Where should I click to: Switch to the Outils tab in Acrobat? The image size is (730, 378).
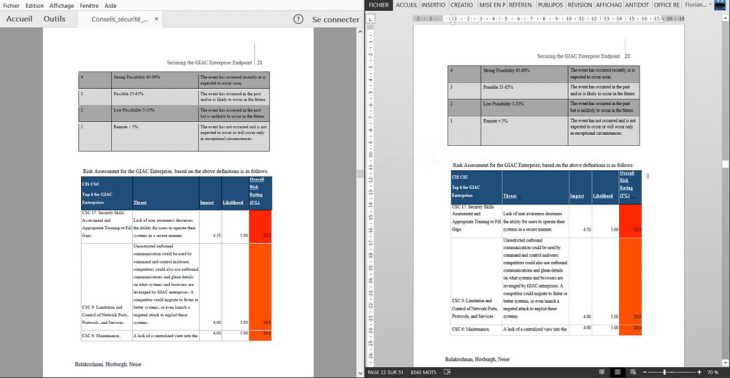[x=54, y=19]
